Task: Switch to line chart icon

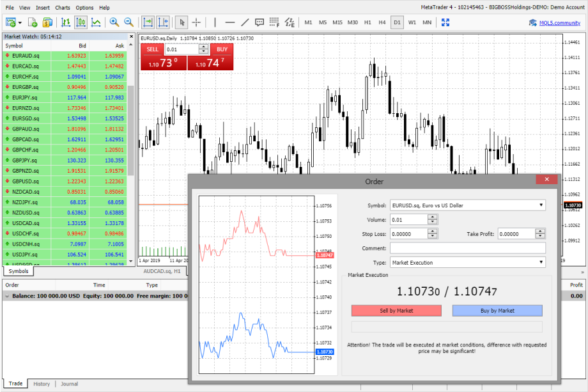Action: point(96,22)
